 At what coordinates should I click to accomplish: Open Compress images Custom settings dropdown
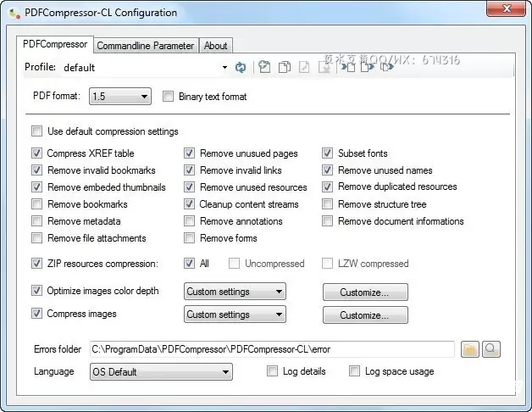[235, 315]
